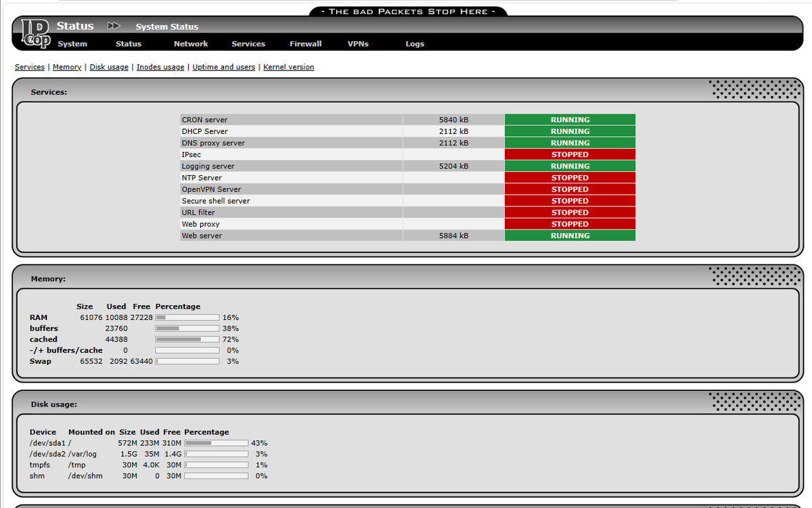The height and width of the screenshot is (508, 812).
Task: Click the 572M size of /dev/sda1
Action: click(127, 443)
